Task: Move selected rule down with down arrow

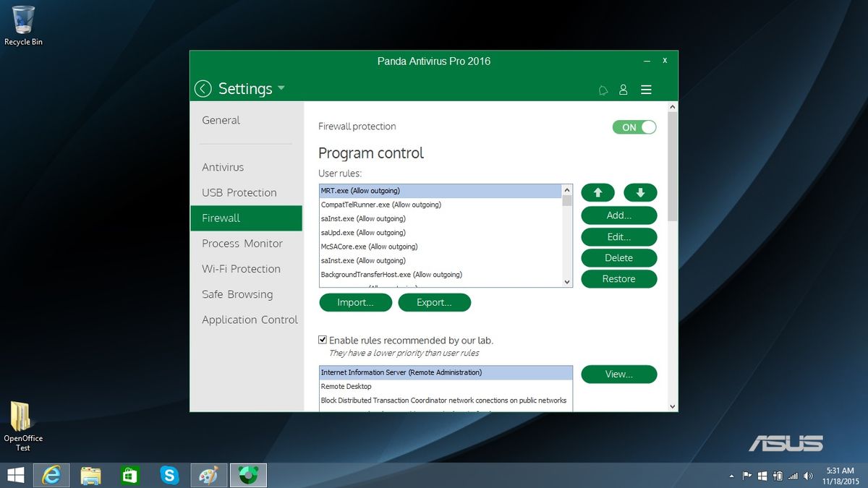Action: coord(640,193)
